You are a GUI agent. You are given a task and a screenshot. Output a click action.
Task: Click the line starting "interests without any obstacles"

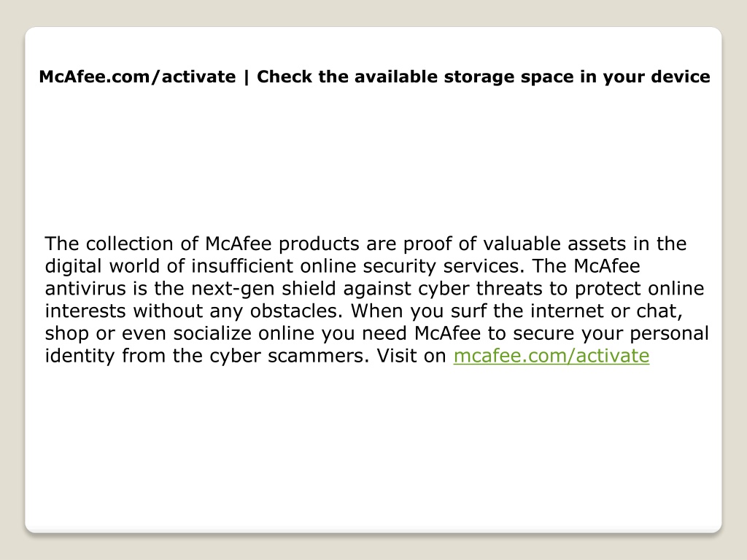[364, 311]
